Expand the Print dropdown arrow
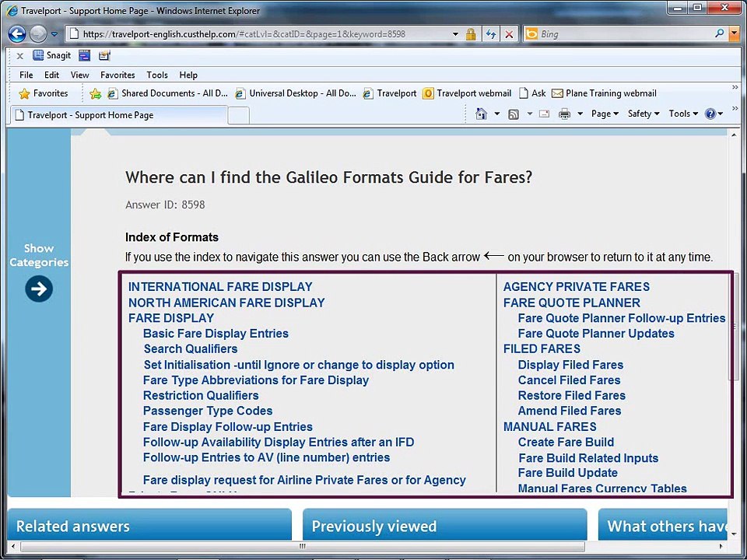Viewport: 747px width, 560px height. click(x=580, y=114)
